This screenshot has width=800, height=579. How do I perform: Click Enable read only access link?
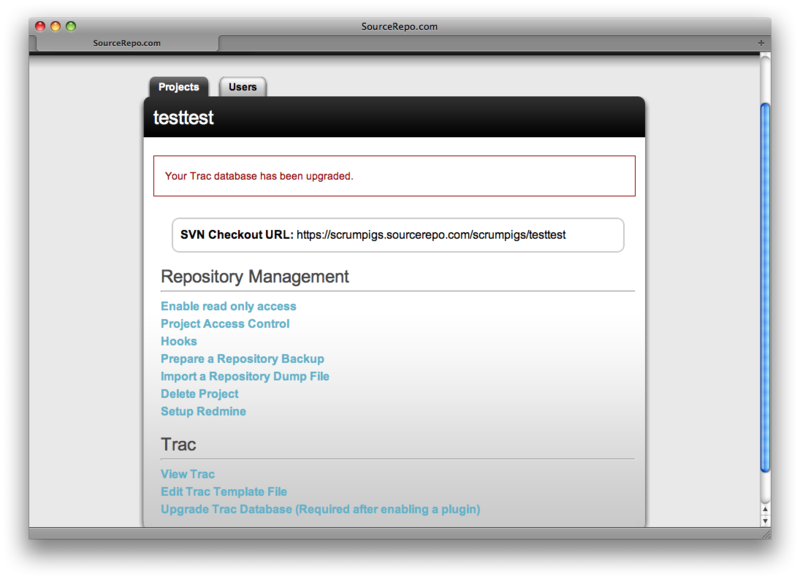(x=228, y=306)
